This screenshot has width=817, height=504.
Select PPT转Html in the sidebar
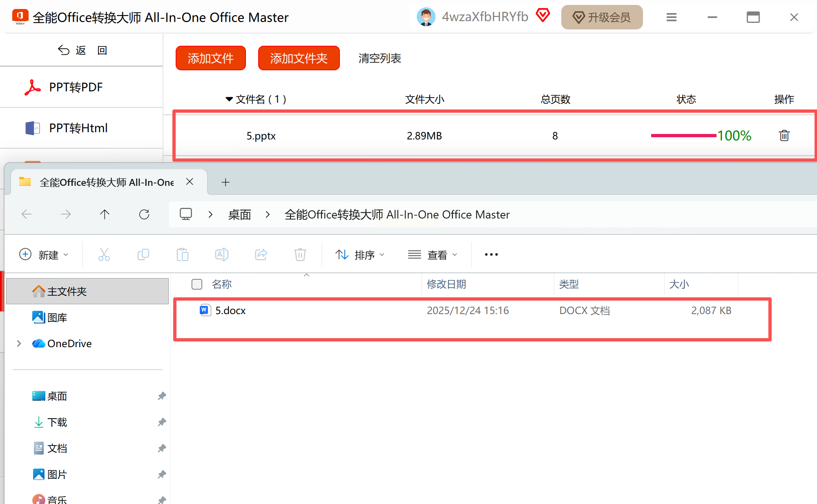click(x=78, y=128)
